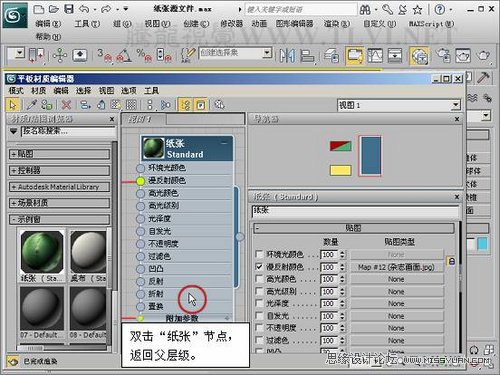Enable the 自发光 map checkbox
Screen dimensions: 500x375
(x=259, y=316)
